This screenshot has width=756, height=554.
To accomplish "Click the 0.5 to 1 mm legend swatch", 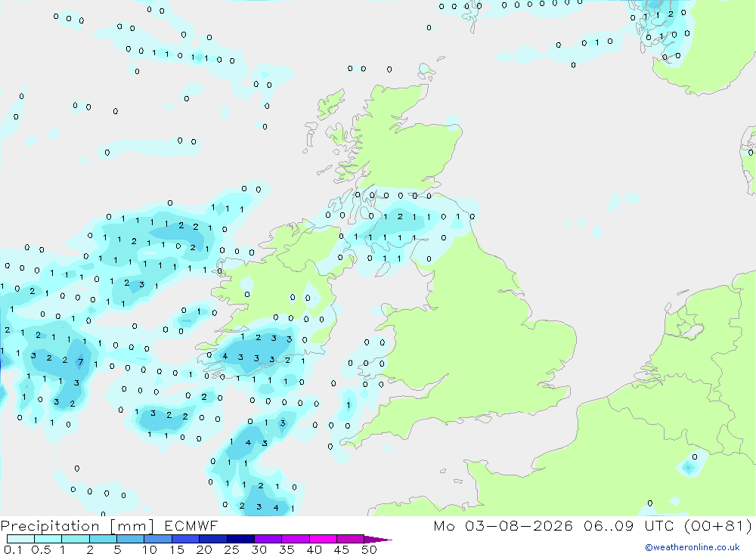I will point(48,539).
